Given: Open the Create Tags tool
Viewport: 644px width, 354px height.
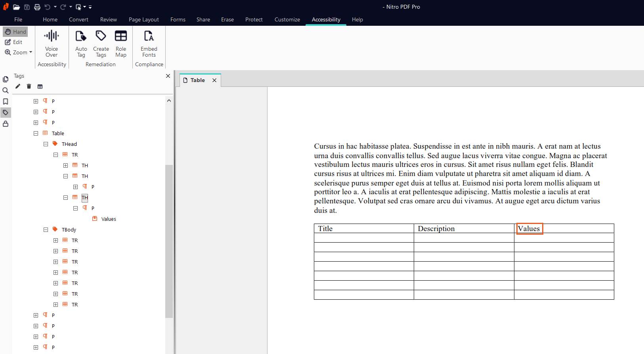Looking at the screenshot, I should [x=101, y=36].
